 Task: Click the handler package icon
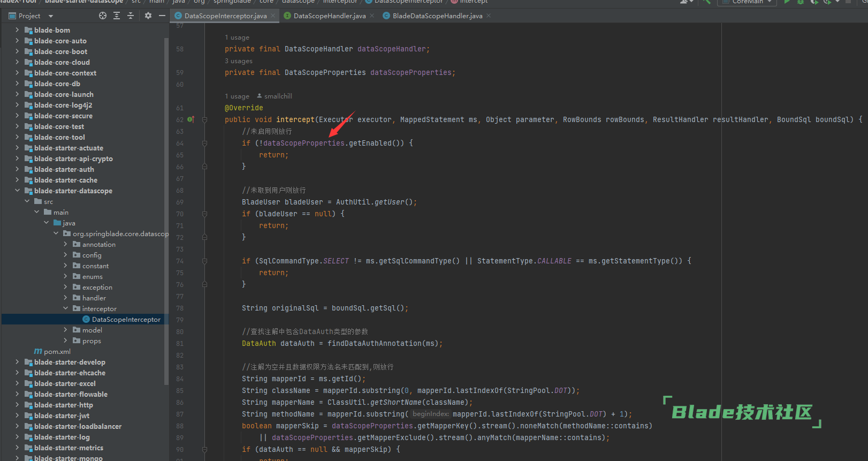pos(77,298)
